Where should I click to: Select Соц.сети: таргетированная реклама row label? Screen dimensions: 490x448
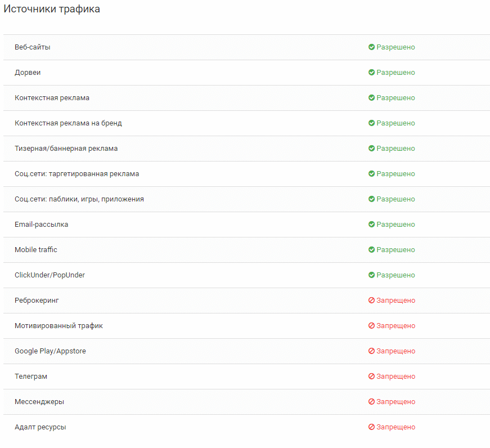[x=77, y=174]
